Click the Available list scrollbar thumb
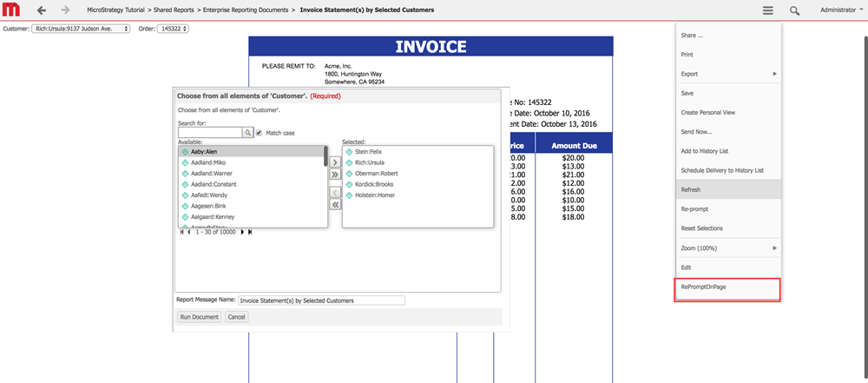The width and height of the screenshot is (868, 383). [325, 156]
